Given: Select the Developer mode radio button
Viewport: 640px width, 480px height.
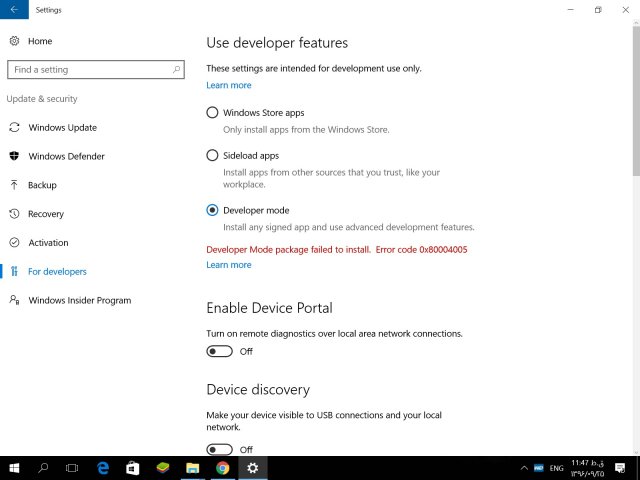Looking at the screenshot, I should click(212, 210).
